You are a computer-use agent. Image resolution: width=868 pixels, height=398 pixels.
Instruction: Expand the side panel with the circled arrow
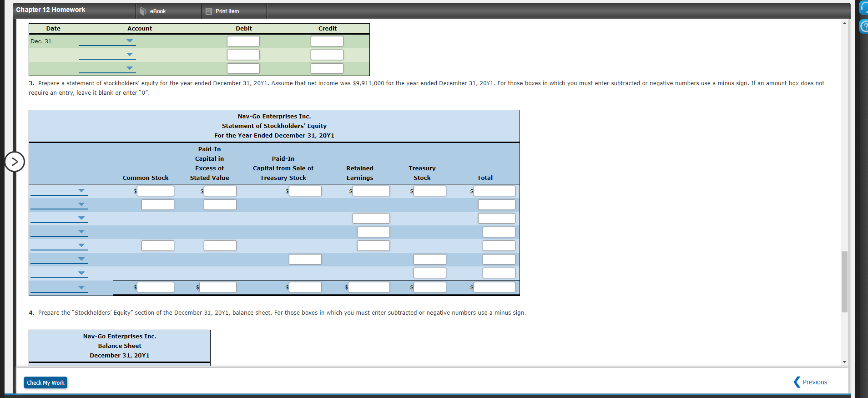tap(15, 161)
